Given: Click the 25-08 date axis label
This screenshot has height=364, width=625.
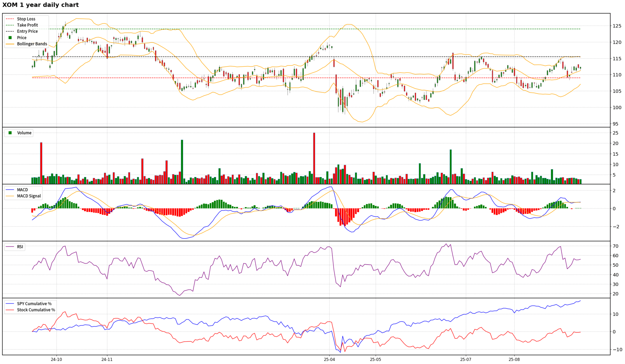Looking at the screenshot, I should pos(514,359).
